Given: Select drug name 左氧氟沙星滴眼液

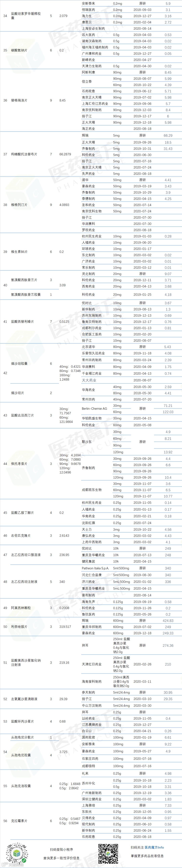Looking at the screenshot, I should (24, 699).
